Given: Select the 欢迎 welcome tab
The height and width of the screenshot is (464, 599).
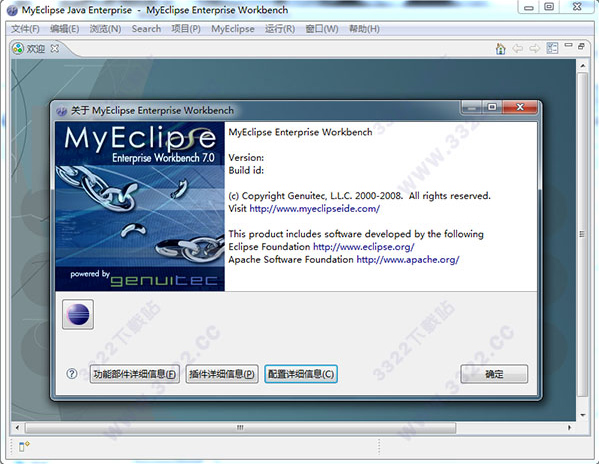Looking at the screenshot, I should (35, 49).
